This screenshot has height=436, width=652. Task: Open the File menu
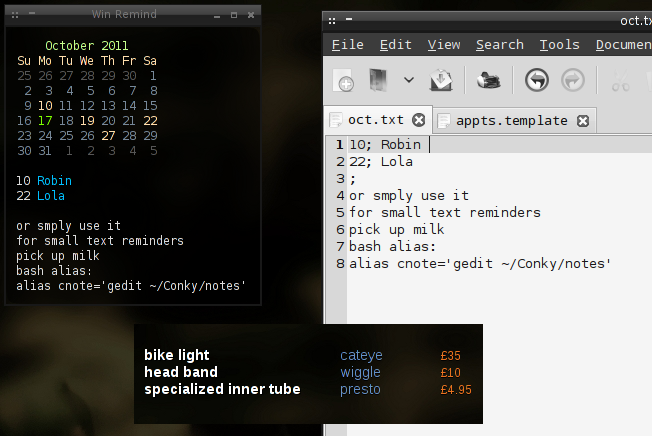click(348, 44)
